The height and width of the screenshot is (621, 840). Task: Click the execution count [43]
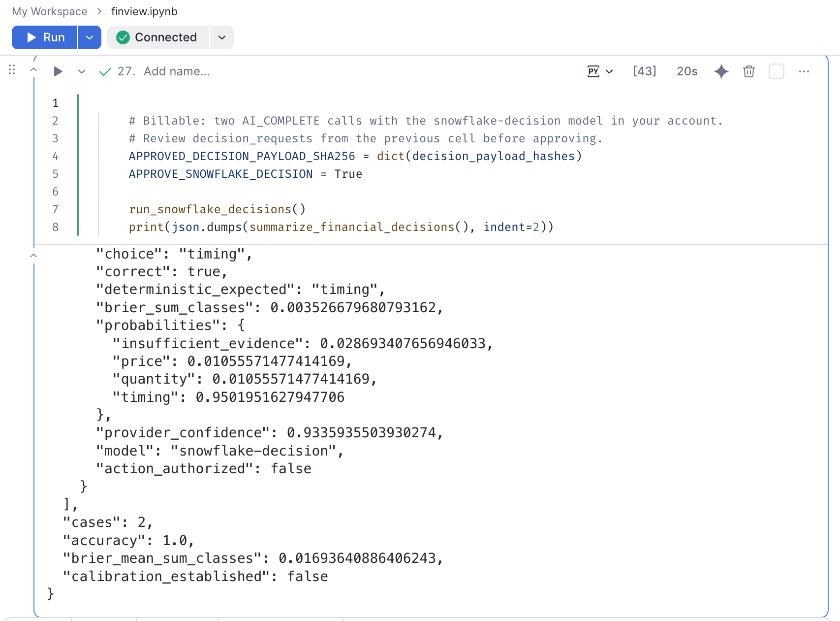645,71
